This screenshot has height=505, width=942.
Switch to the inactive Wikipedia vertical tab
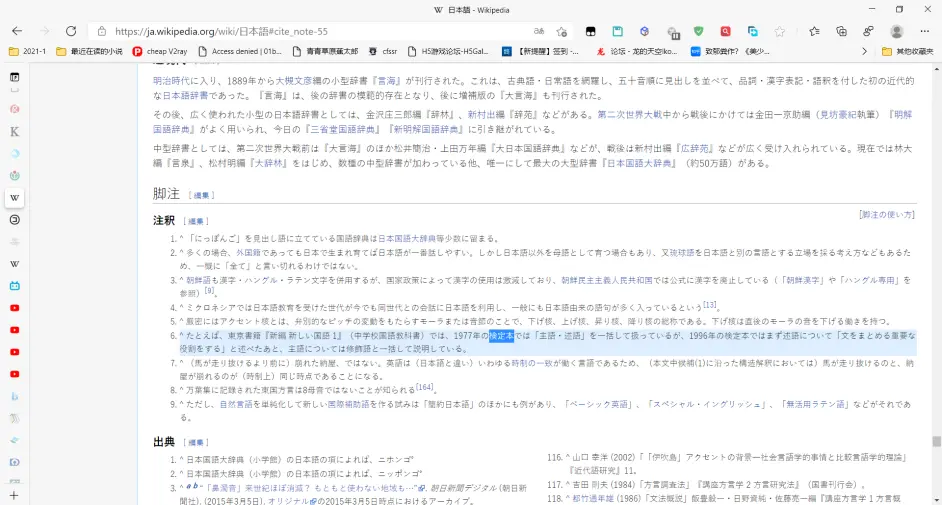coord(14,264)
